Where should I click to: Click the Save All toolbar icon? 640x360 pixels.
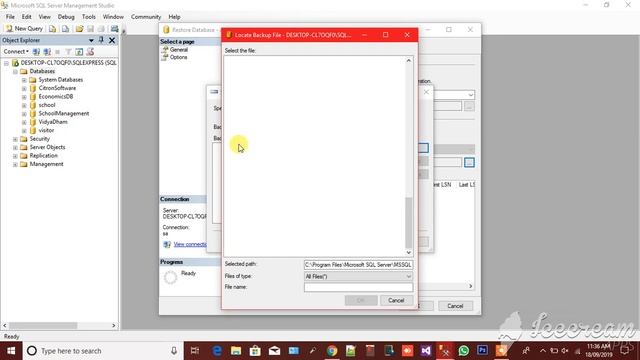pyautogui.click(x=101, y=29)
